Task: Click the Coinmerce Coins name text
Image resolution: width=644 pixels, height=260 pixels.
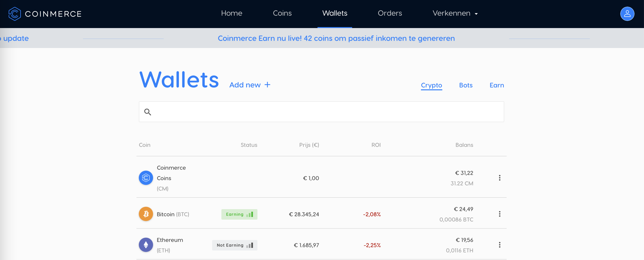Action: click(171, 173)
